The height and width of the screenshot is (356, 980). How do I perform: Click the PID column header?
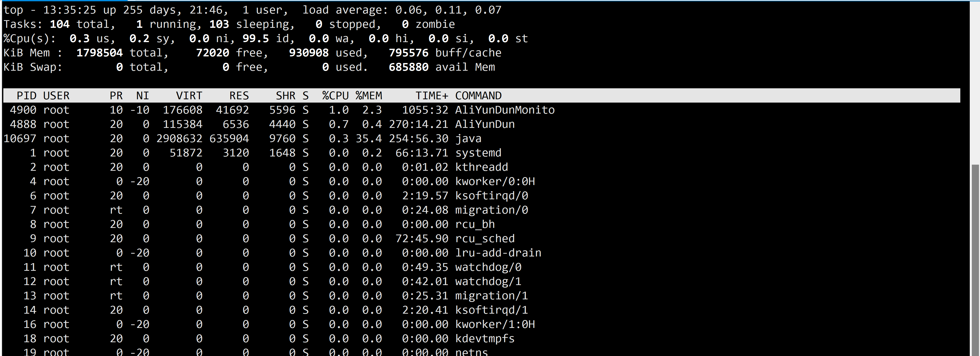click(26, 96)
